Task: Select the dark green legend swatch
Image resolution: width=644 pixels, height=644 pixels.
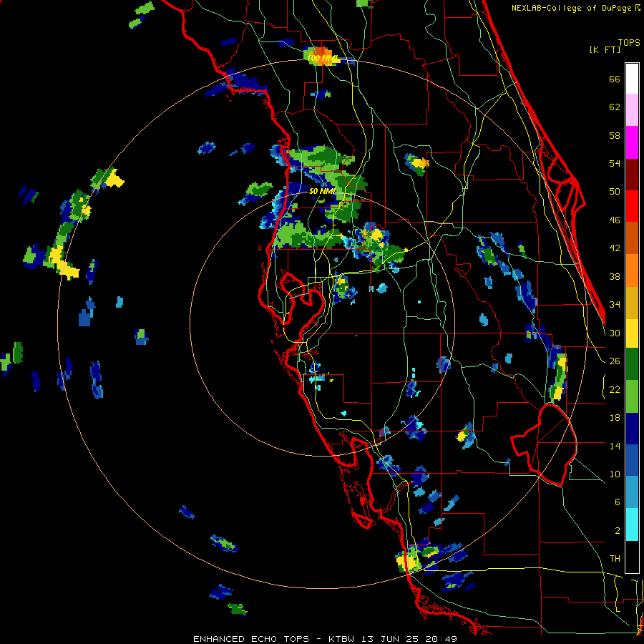Action: (632, 364)
